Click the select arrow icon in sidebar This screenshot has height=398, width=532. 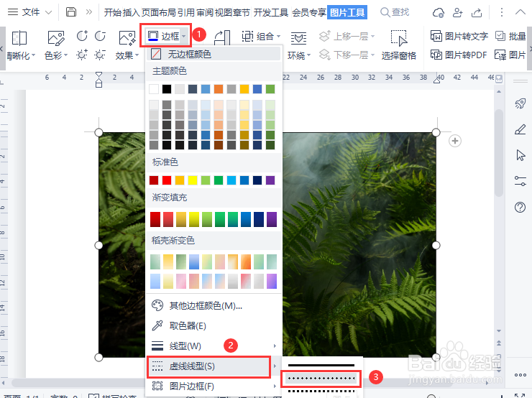point(520,155)
